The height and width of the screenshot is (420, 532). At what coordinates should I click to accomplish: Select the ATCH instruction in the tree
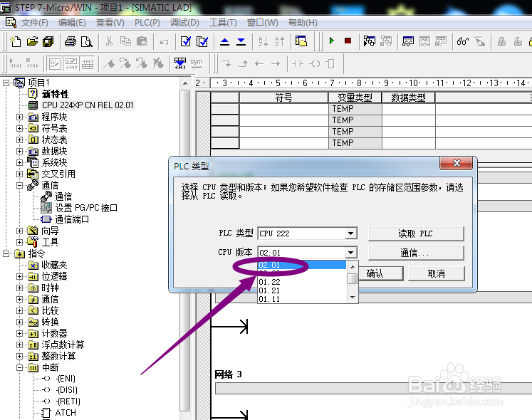tap(66, 413)
